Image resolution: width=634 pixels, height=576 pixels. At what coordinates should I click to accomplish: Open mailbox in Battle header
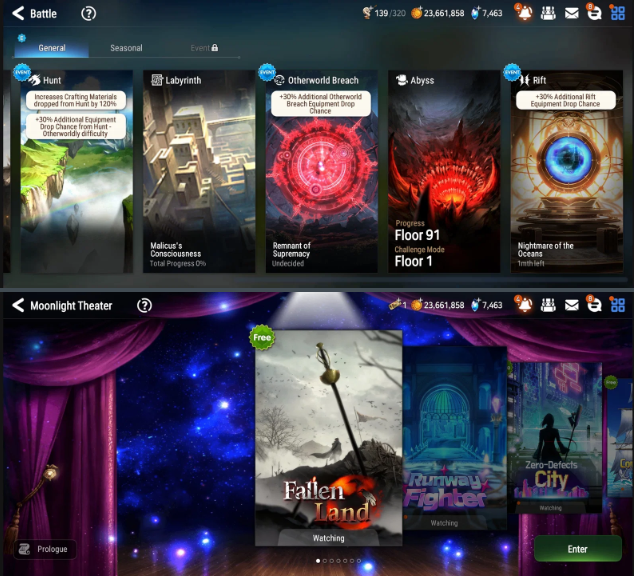(x=571, y=13)
